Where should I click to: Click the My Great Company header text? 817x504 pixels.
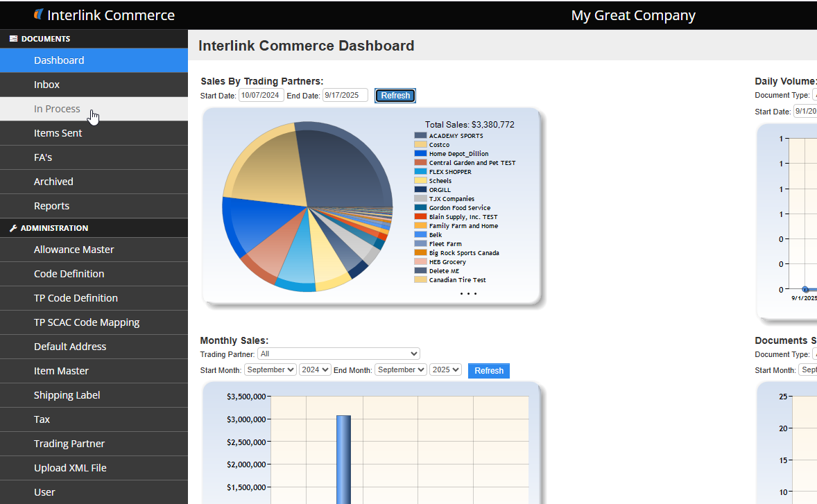[x=633, y=15]
